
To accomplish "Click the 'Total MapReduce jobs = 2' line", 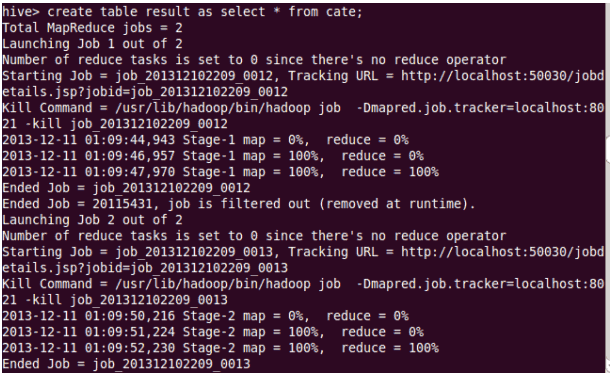I will 92,28.
